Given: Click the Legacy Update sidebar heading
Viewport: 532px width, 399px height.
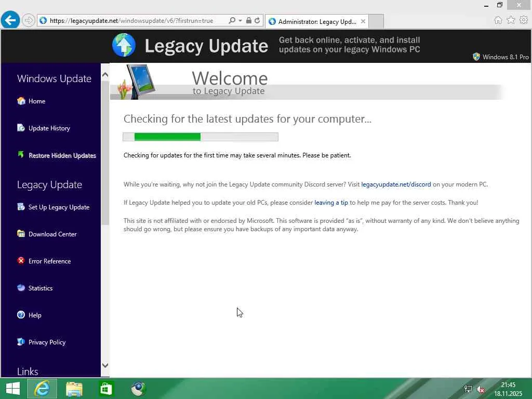Looking at the screenshot, I should pos(49,184).
